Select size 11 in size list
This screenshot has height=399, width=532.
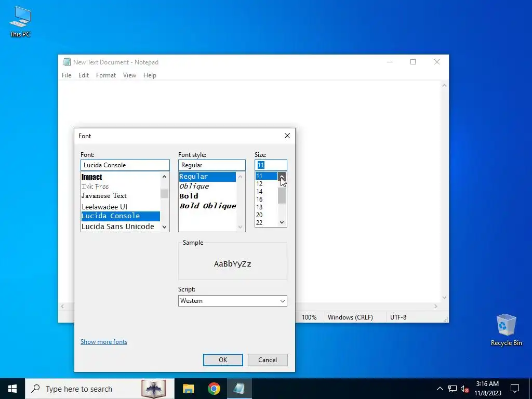[x=267, y=176]
